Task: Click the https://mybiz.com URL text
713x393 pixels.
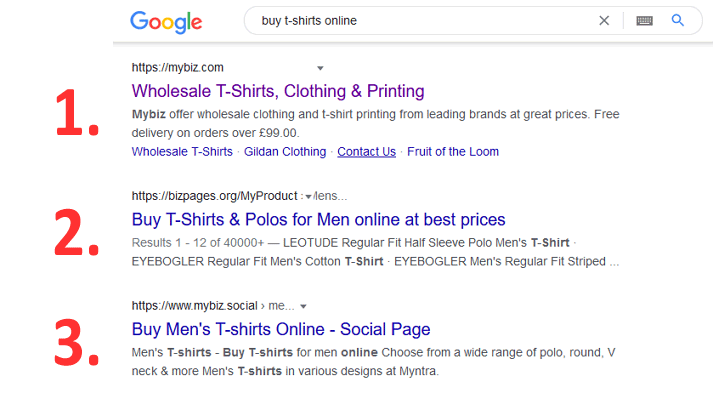Action: point(178,67)
